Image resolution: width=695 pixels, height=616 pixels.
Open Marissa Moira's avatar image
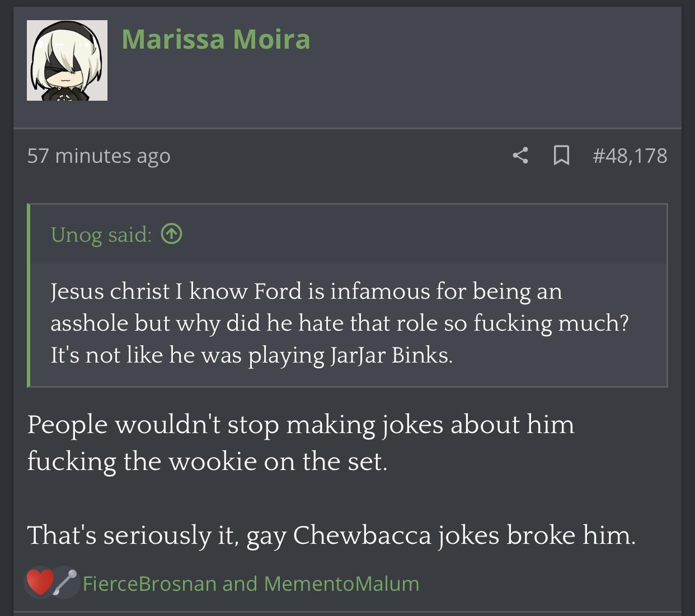point(67,60)
